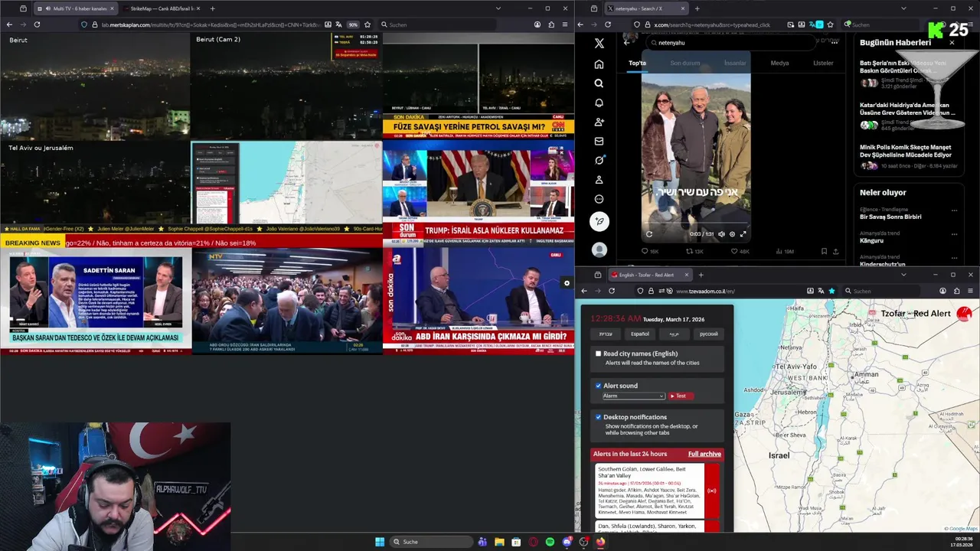Open Grok icon in X sidebar
This screenshot has width=980, height=551.
click(599, 160)
